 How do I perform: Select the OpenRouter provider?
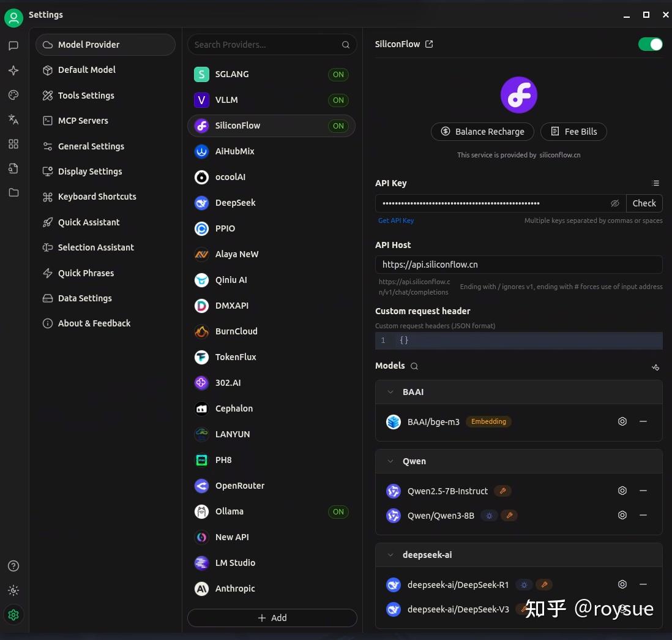click(x=271, y=486)
